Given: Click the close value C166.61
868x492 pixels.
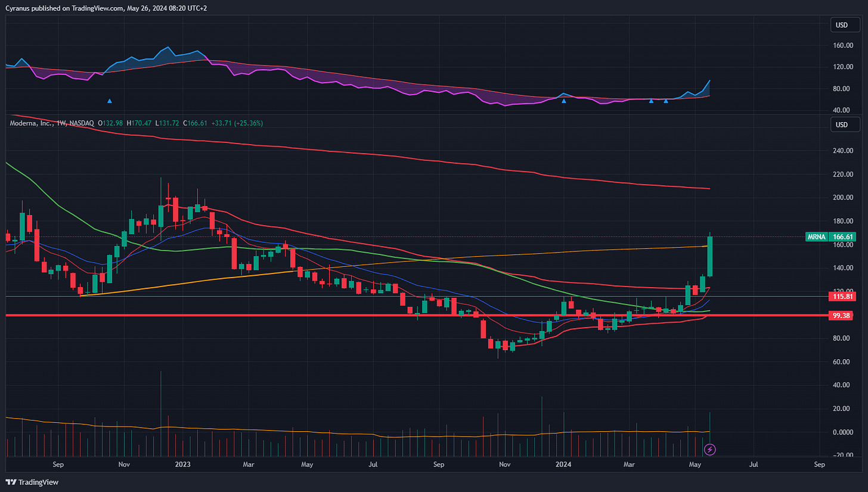Looking at the screenshot, I should pyautogui.click(x=196, y=123).
